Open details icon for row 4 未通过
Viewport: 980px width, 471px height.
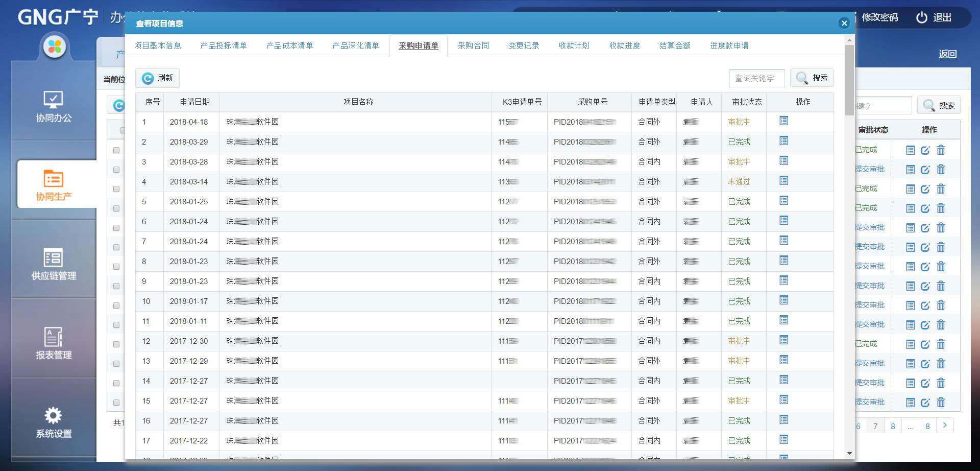click(x=784, y=181)
